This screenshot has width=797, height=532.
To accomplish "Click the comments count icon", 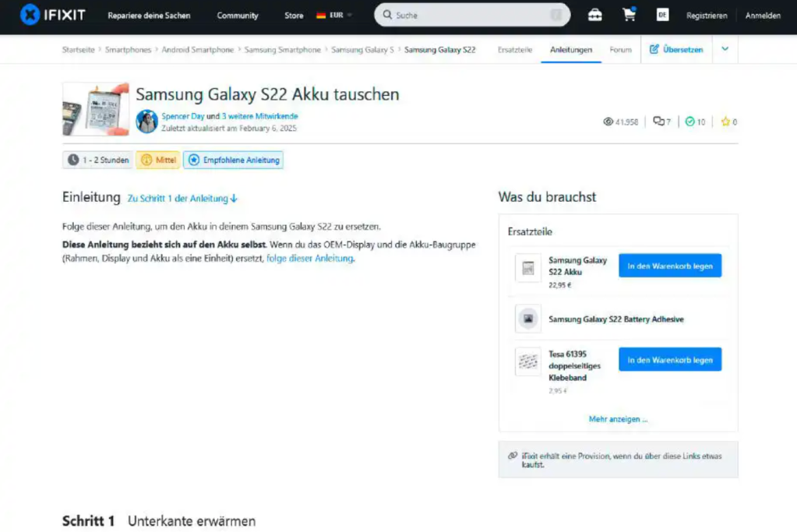I will click(x=658, y=122).
